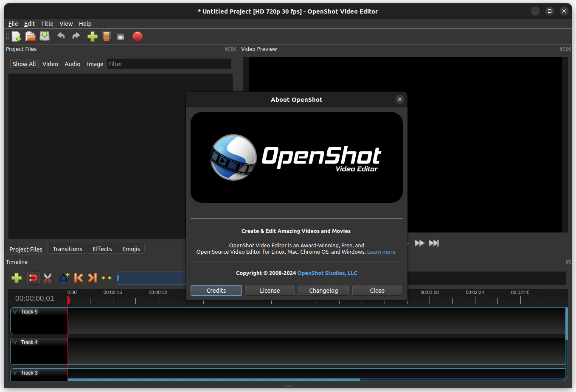Add a marker using the droplet icon
Screen dimensions: 576x392
pos(64,278)
